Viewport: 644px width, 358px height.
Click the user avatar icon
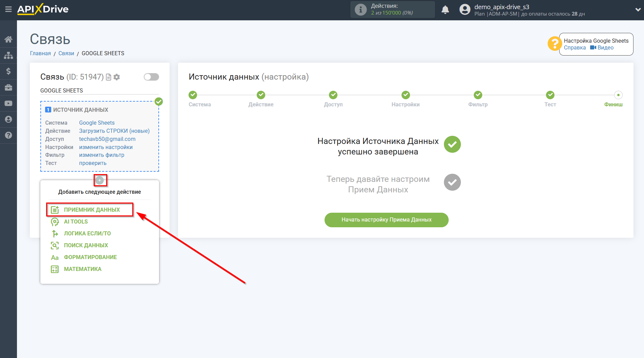coord(465,9)
